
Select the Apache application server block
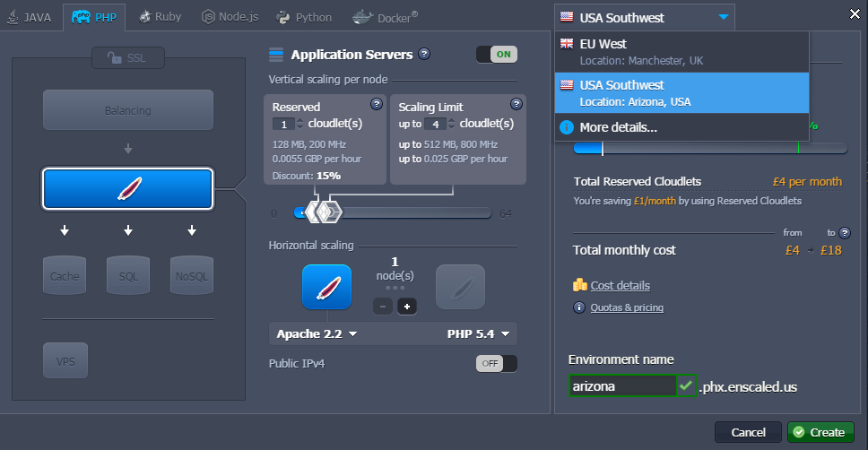point(128,189)
